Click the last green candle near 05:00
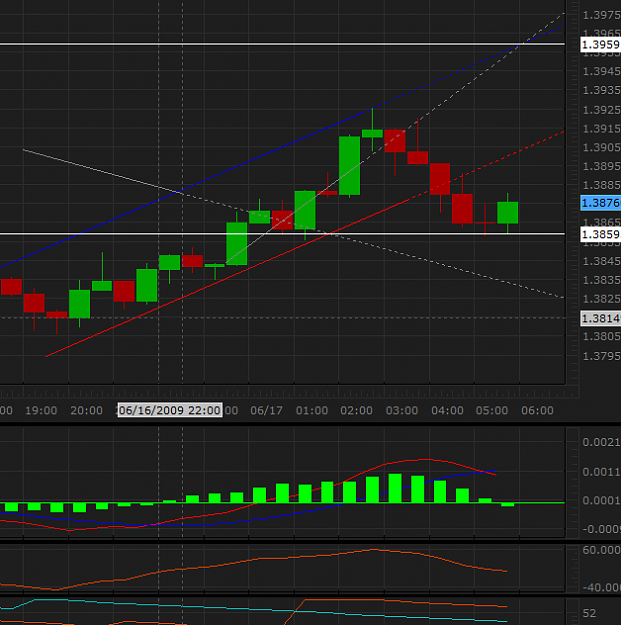 507,212
